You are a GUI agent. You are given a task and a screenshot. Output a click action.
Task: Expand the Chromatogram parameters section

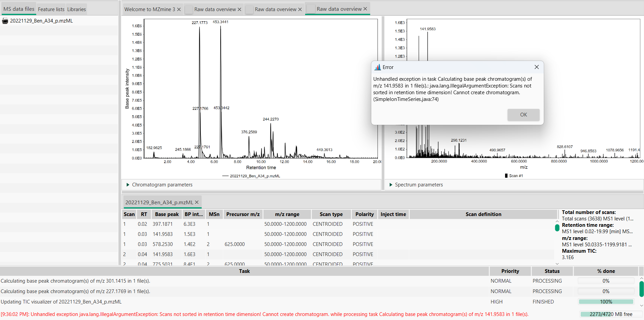(x=128, y=184)
